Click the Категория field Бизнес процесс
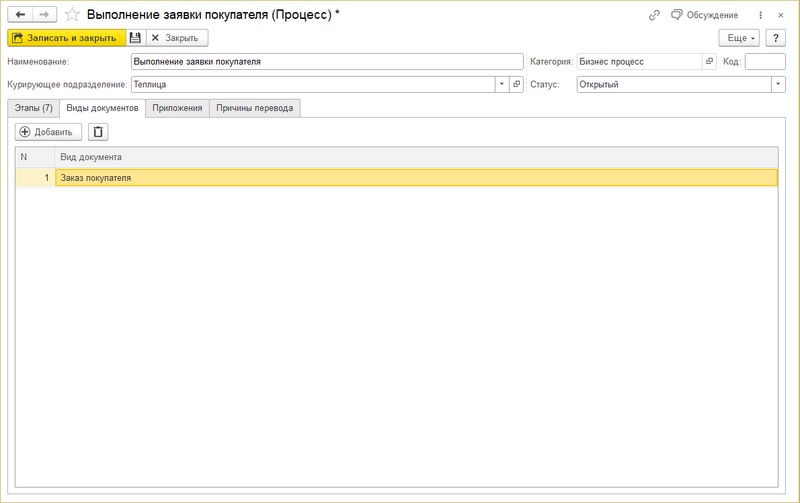Image resolution: width=800 pixels, height=503 pixels. coord(640,62)
